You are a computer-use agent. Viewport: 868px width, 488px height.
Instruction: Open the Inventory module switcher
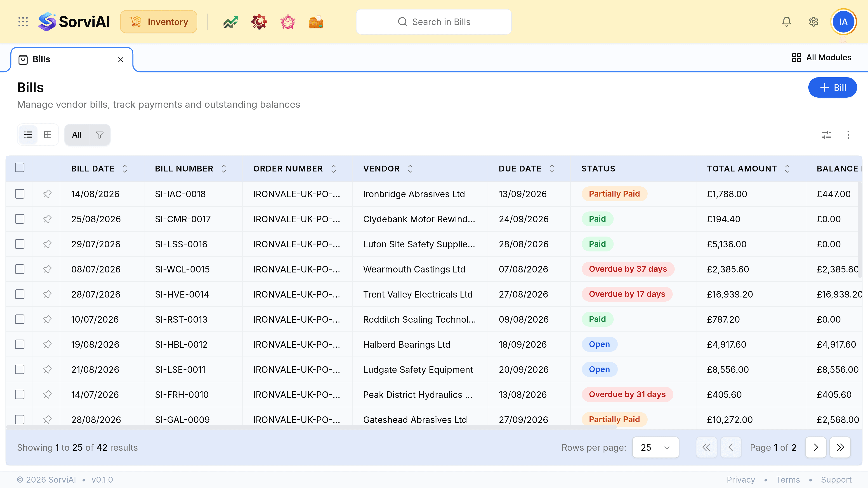[x=159, y=22]
